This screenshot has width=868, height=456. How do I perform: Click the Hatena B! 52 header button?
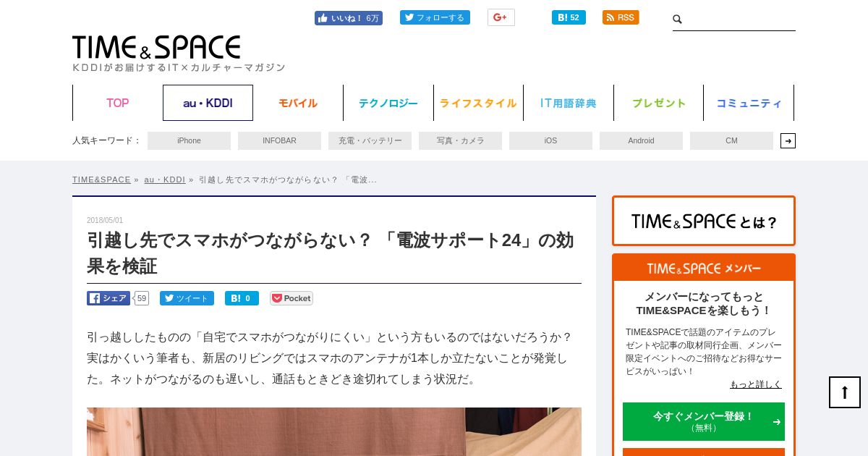(x=569, y=17)
